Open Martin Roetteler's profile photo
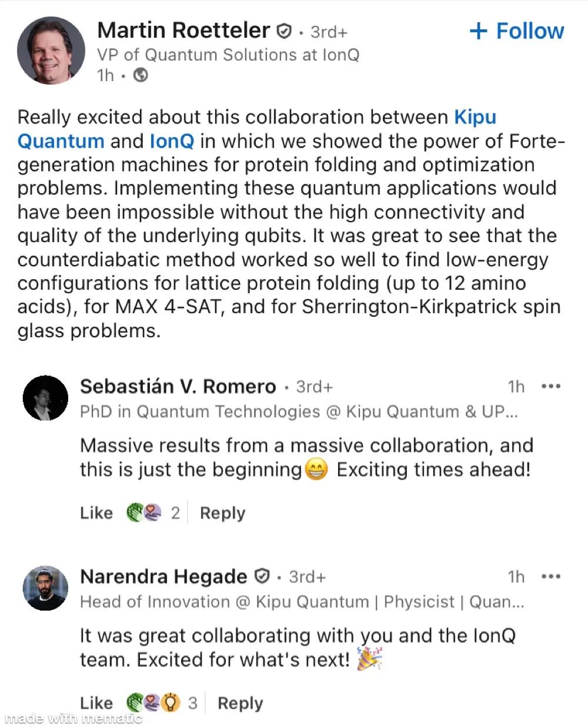Image resolution: width=588 pixels, height=728 pixels. (x=51, y=51)
